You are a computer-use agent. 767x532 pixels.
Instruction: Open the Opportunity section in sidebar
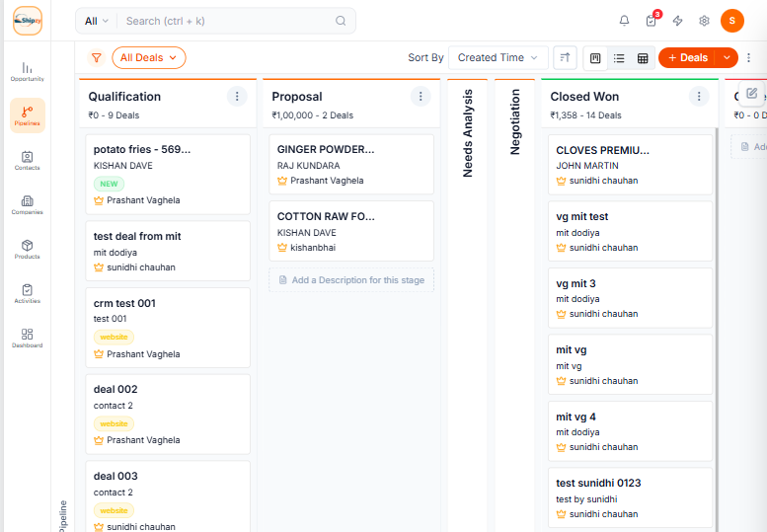click(x=28, y=71)
